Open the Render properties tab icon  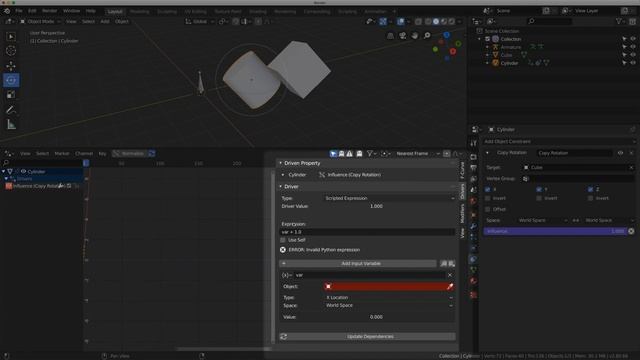tap(473, 157)
